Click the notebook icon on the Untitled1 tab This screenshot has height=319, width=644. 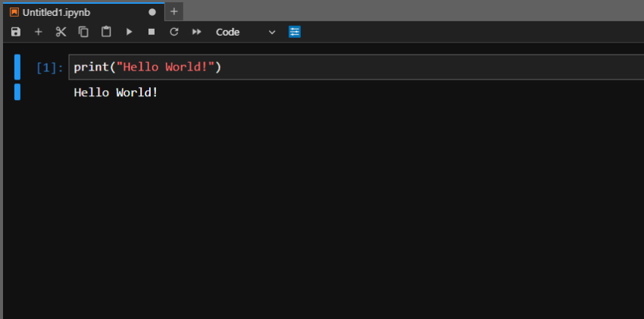pos(14,12)
